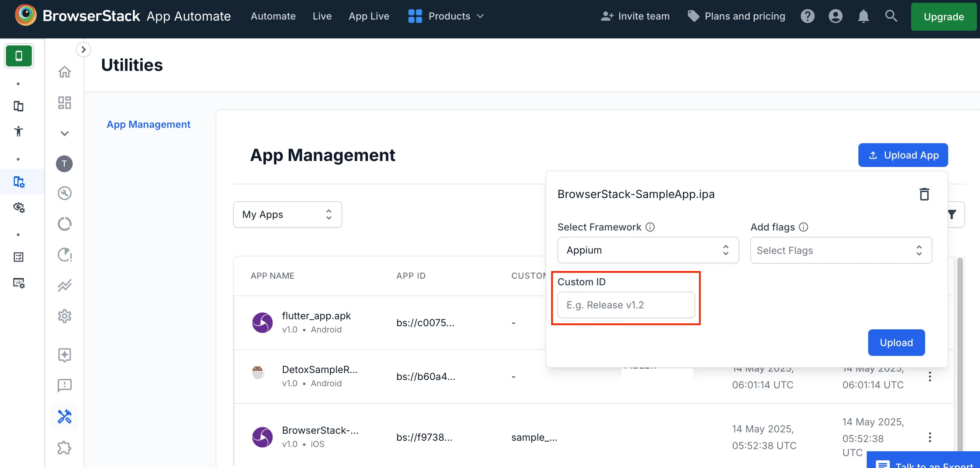Open the sidebar settings gear icon
Screen dimensions: 980x468
pos(64,316)
